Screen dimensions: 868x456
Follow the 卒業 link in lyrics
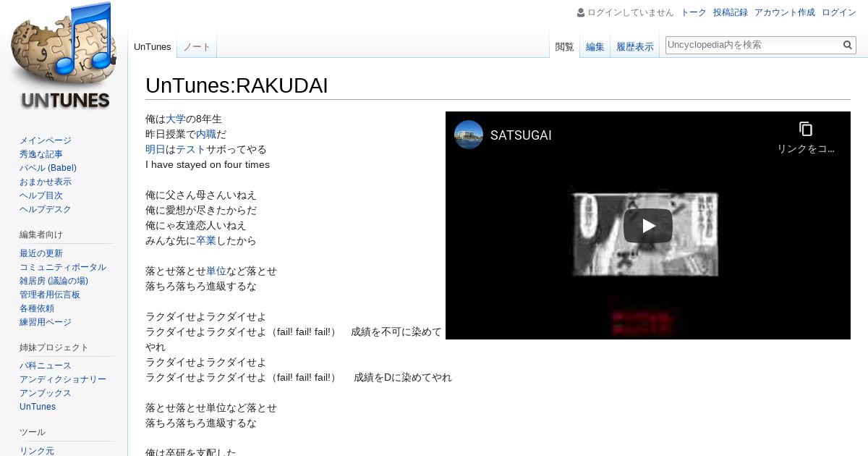206,240
